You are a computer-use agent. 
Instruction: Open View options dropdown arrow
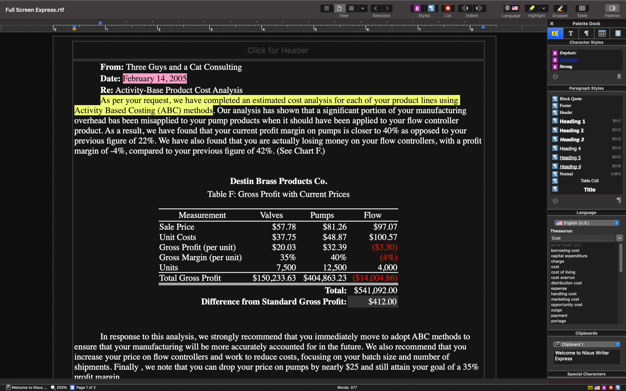click(x=363, y=8)
